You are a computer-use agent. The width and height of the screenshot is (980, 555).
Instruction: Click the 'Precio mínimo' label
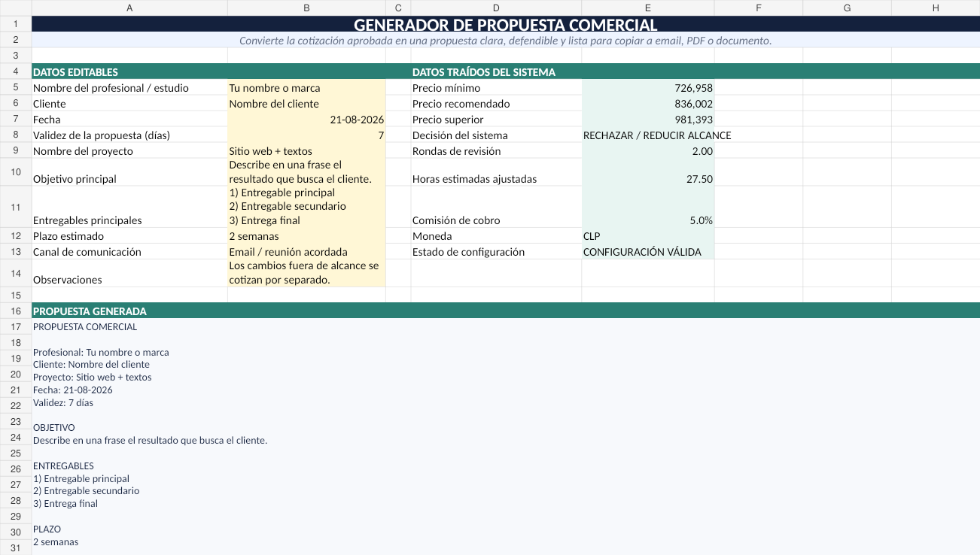(446, 88)
